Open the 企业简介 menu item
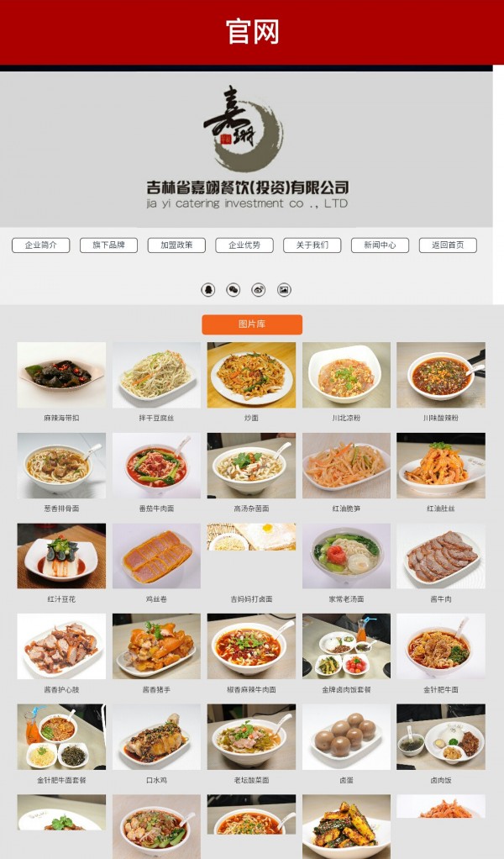This screenshot has height=859, width=504. click(41, 245)
